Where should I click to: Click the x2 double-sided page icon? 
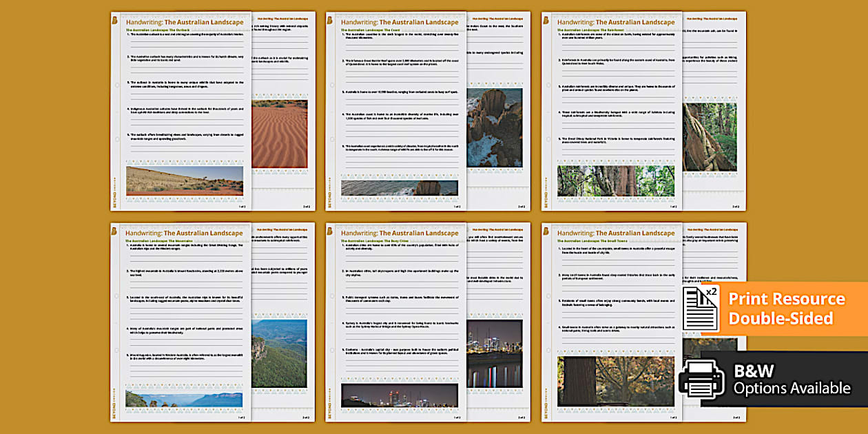[701, 308]
